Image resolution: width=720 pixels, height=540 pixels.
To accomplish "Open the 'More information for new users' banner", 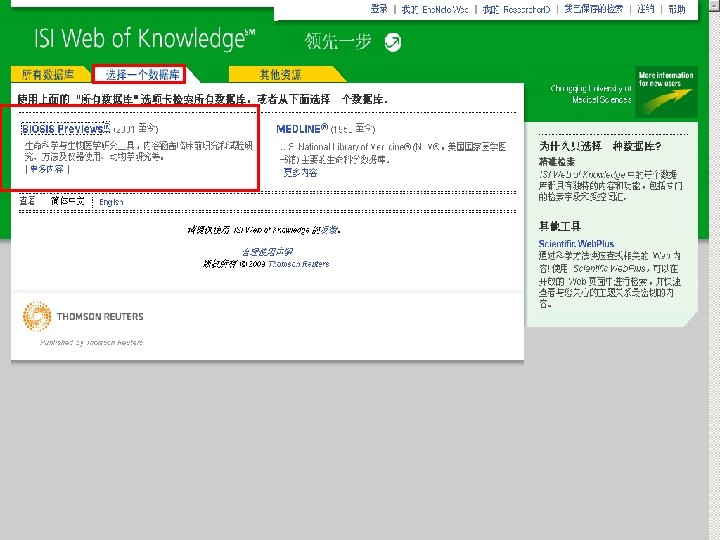I will tap(666, 92).
